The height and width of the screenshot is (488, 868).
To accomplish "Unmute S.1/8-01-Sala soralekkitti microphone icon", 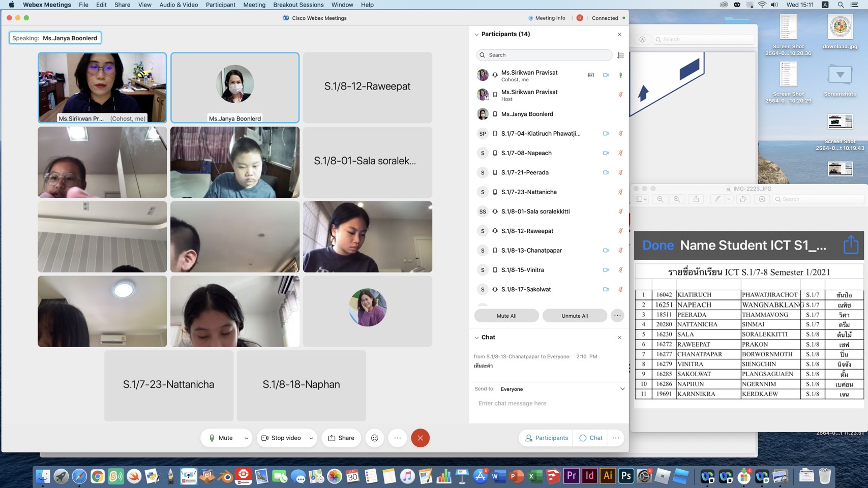I will point(620,211).
